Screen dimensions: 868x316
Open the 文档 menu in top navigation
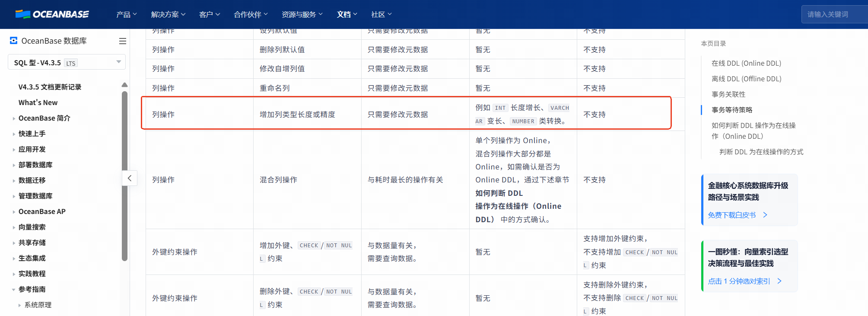pos(347,14)
